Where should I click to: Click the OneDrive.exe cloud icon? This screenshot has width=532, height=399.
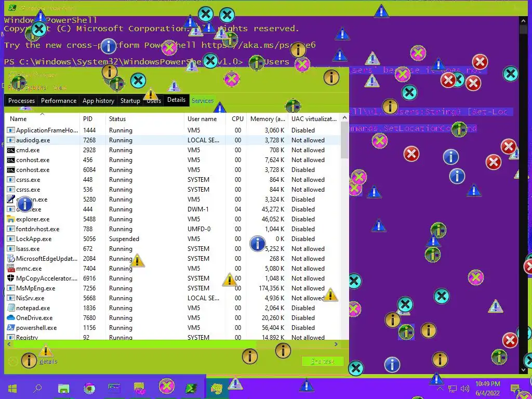[11, 318]
